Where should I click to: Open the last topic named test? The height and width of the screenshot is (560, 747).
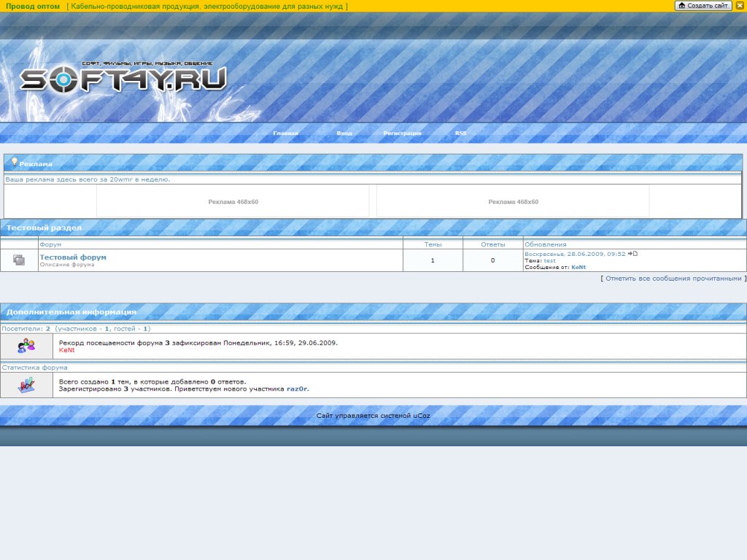tap(549, 260)
